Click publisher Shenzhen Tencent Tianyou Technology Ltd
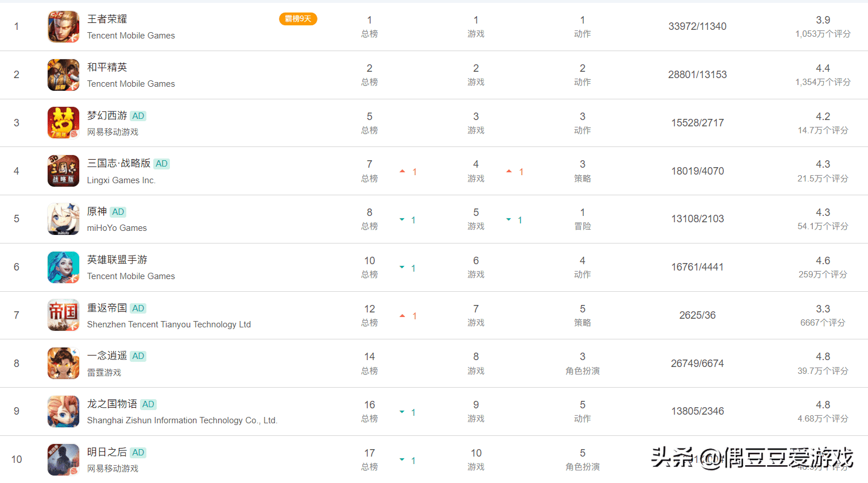The width and height of the screenshot is (868, 483). (x=169, y=324)
